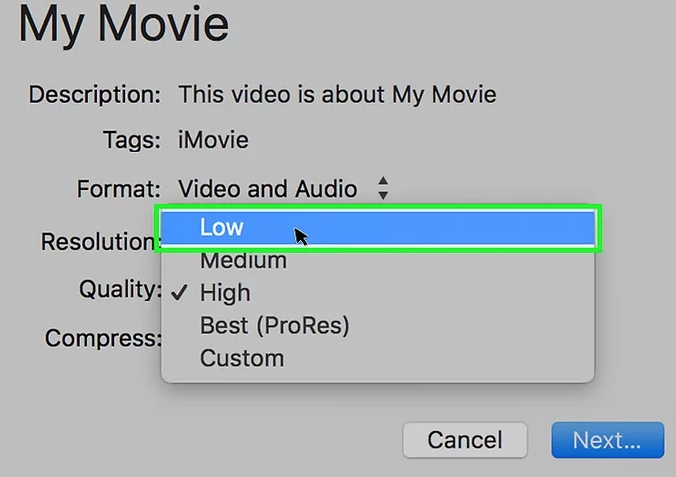Screen dimensions: 676x477
Task: Pick the High quality menu entry
Action: [225, 293]
